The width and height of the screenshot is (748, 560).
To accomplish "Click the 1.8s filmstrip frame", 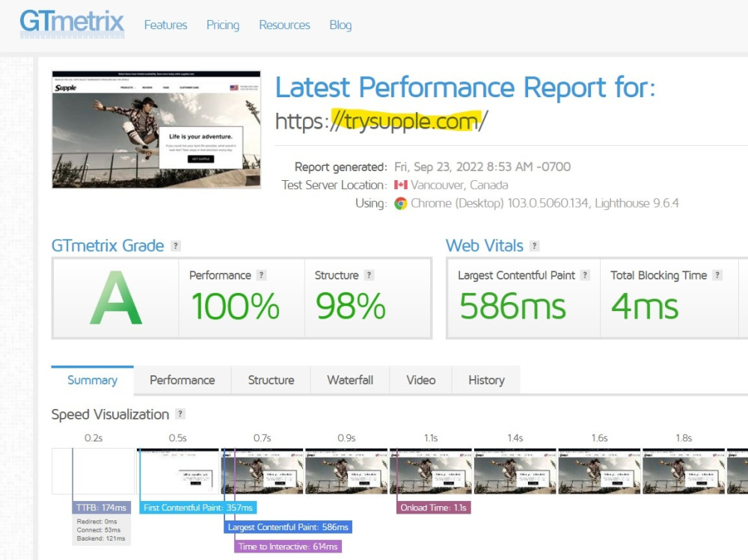I will pyautogui.click(x=684, y=471).
